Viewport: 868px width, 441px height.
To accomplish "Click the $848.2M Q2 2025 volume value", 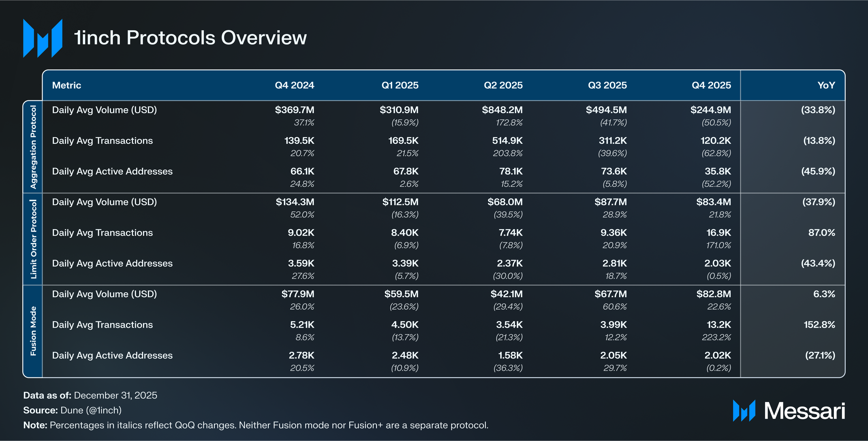I will point(502,110).
